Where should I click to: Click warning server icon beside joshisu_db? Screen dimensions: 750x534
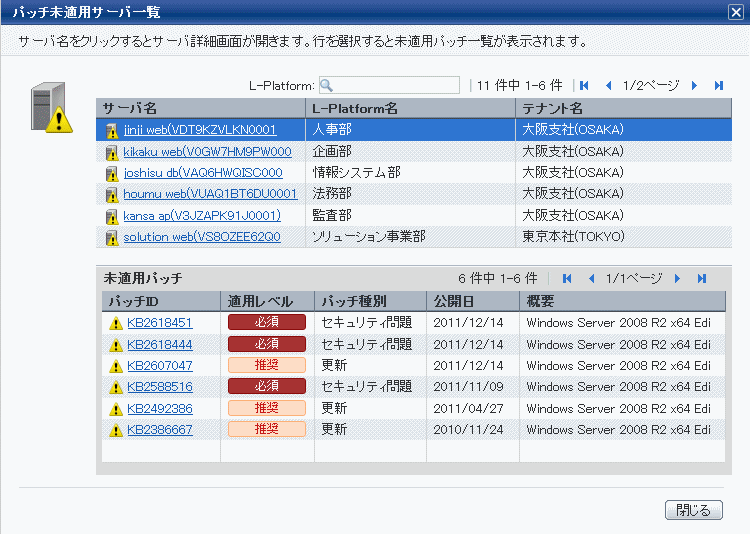[x=112, y=174]
